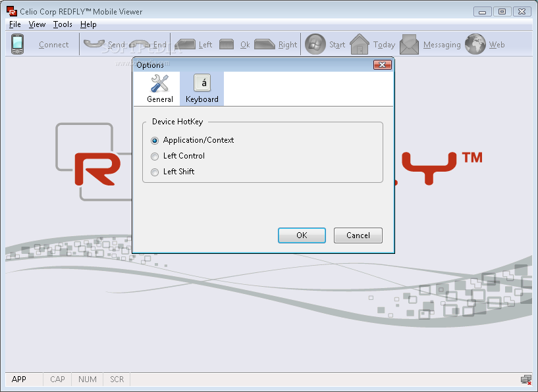Click the NUM status bar indicator
The width and height of the screenshot is (538, 392).
point(87,380)
